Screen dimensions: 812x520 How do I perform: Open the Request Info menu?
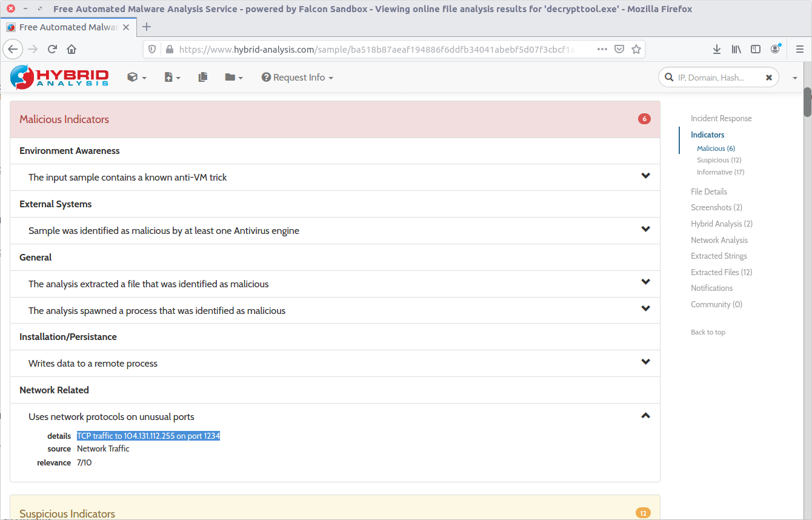(x=297, y=78)
